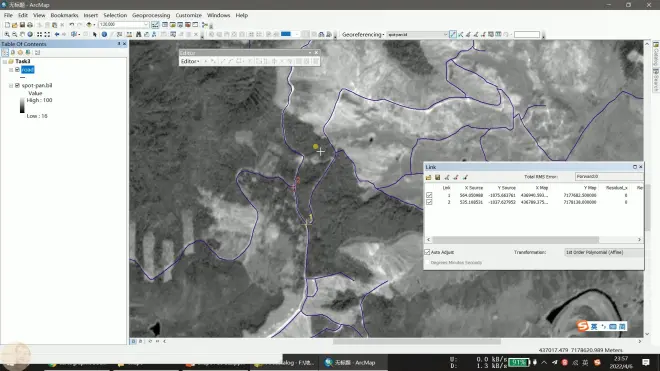Select the Zoom Out tool
The width and height of the screenshot is (660, 371).
(14, 35)
